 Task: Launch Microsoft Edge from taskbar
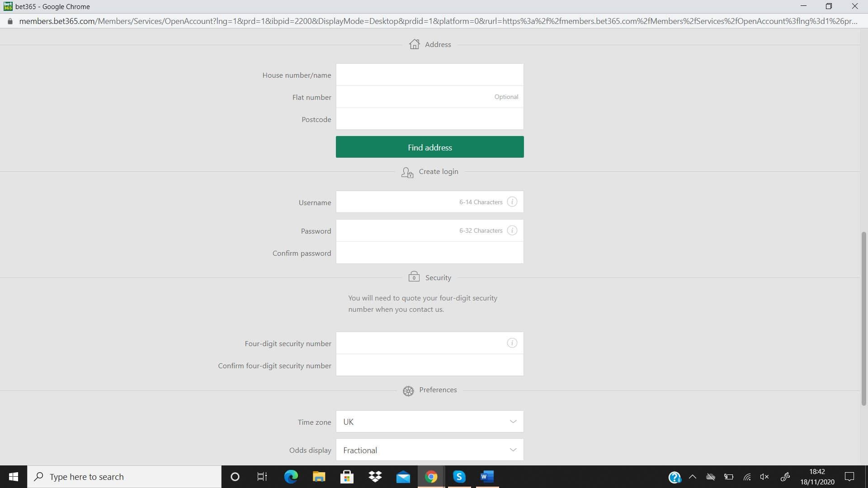(291, 477)
